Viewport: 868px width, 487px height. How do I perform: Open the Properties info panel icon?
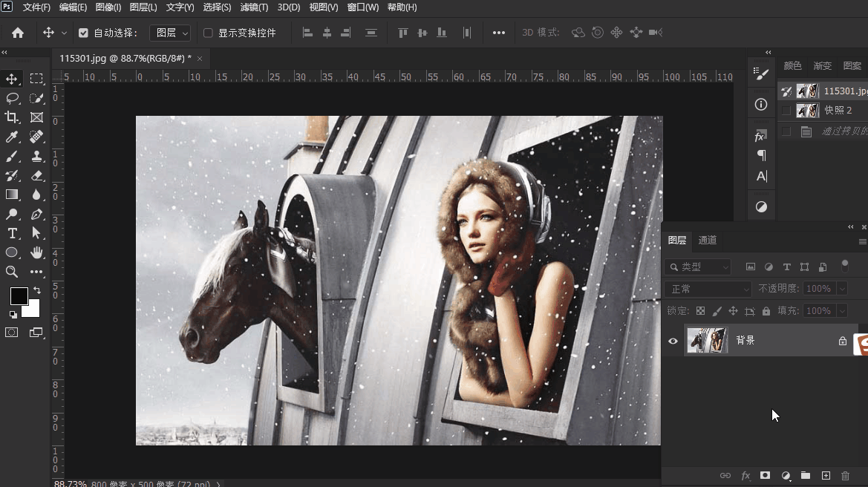[761, 104]
